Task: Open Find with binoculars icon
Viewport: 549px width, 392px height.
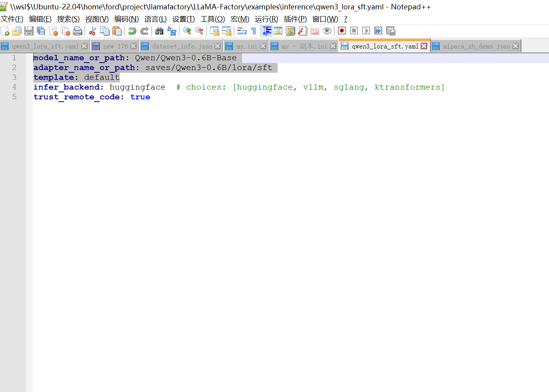Action: (159, 31)
